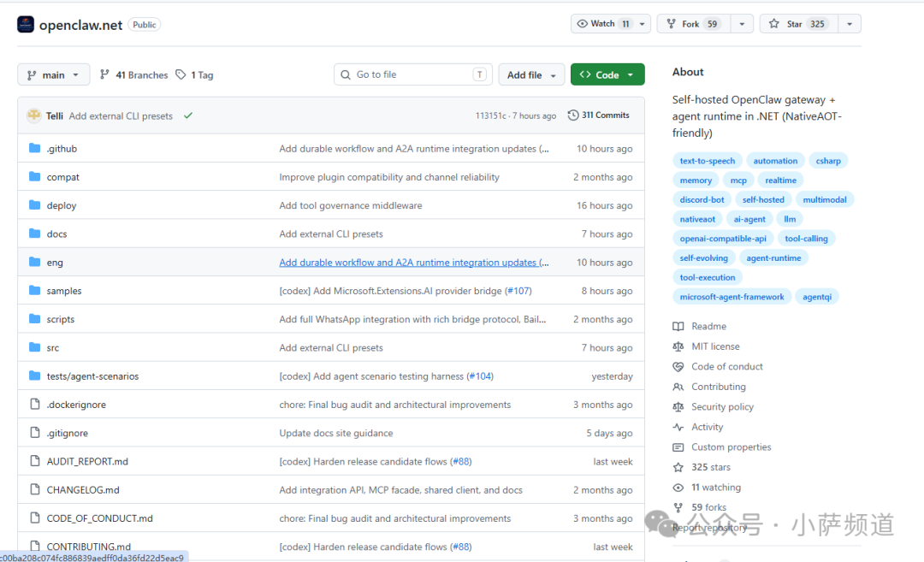Click the AUDIT_REPORT.md file icon
This screenshot has width=924, height=562.
point(35,461)
